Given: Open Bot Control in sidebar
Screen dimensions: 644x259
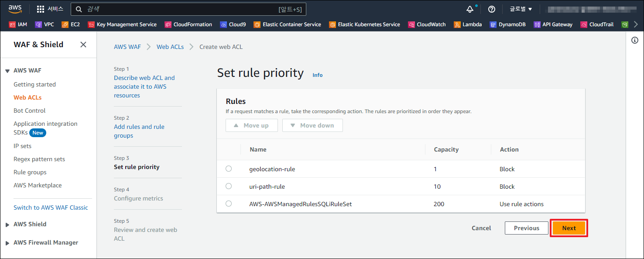Looking at the screenshot, I should tap(29, 111).
